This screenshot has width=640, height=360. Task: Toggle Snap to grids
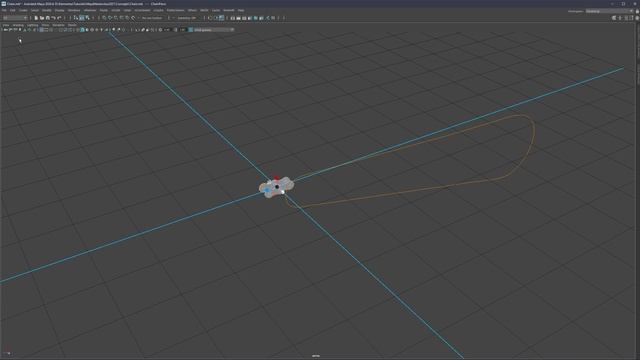pos(104,18)
